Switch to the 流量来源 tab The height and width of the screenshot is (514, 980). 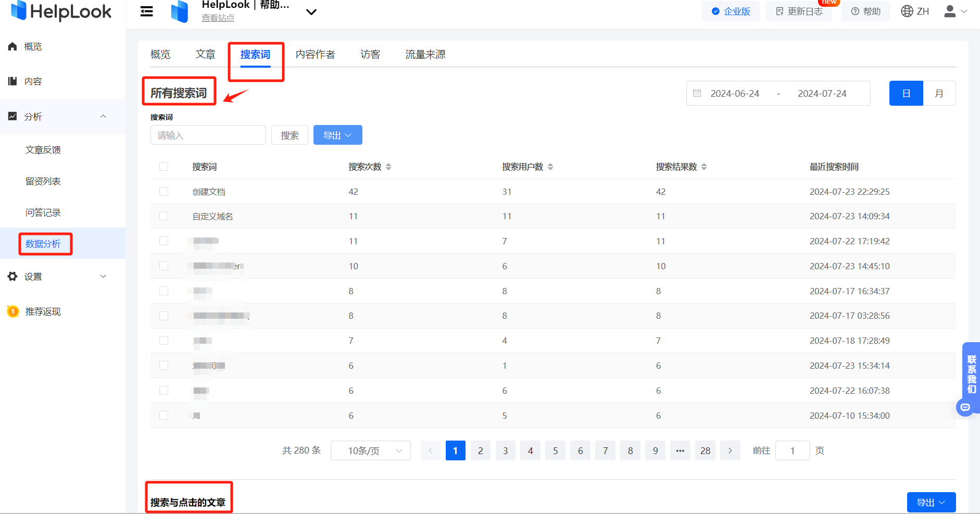pos(425,54)
